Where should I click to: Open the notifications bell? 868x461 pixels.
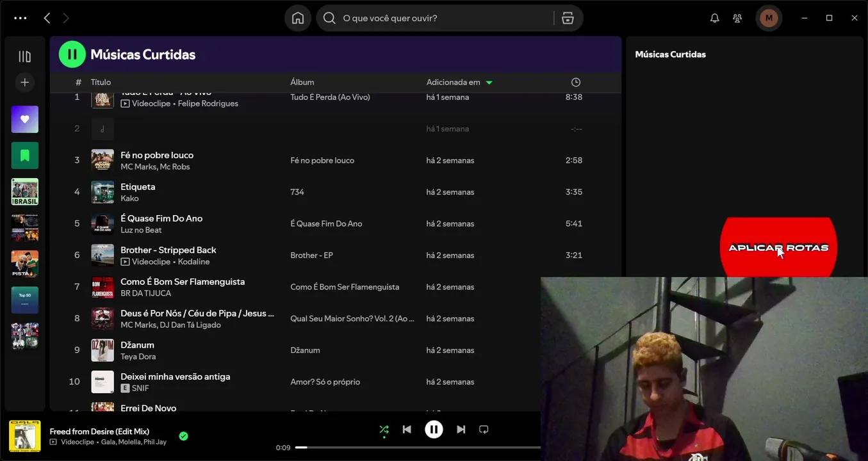tap(715, 18)
